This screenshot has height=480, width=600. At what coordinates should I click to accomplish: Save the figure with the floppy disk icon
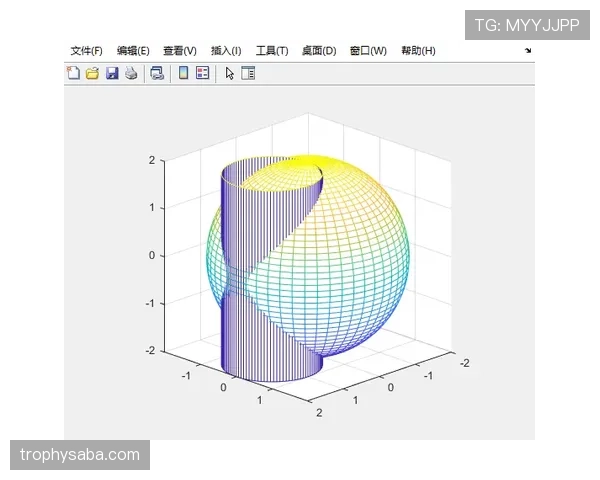tap(111, 73)
